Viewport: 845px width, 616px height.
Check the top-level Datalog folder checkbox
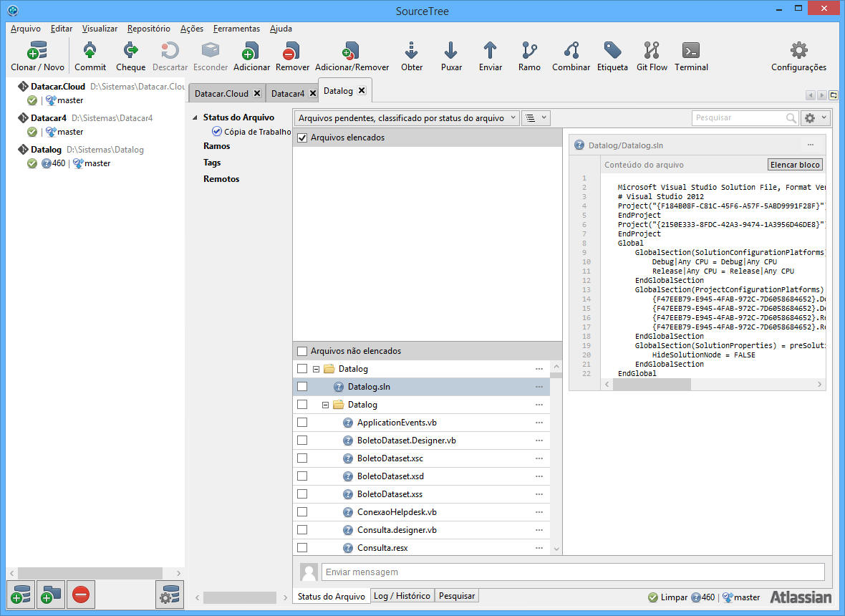(302, 369)
